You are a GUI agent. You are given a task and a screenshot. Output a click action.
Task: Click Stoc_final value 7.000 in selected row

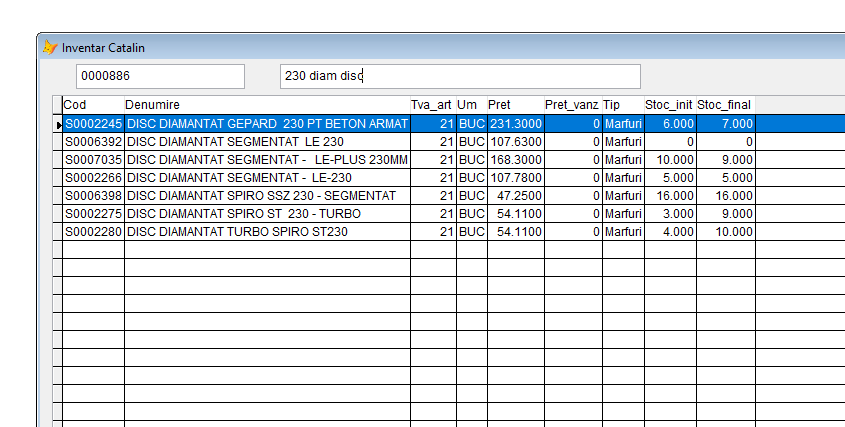tap(726, 123)
